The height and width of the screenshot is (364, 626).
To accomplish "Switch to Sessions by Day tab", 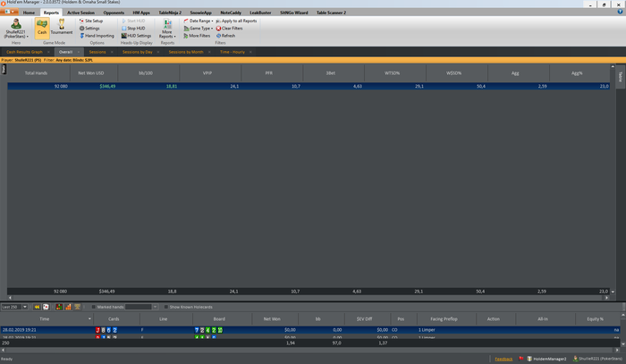I will [x=138, y=52].
